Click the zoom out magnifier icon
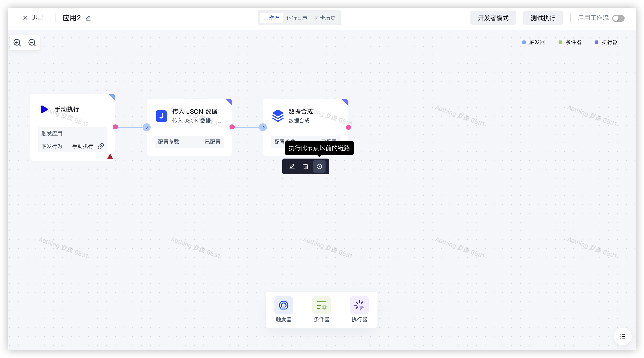Viewport: 644px width, 358px height. click(x=32, y=43)
